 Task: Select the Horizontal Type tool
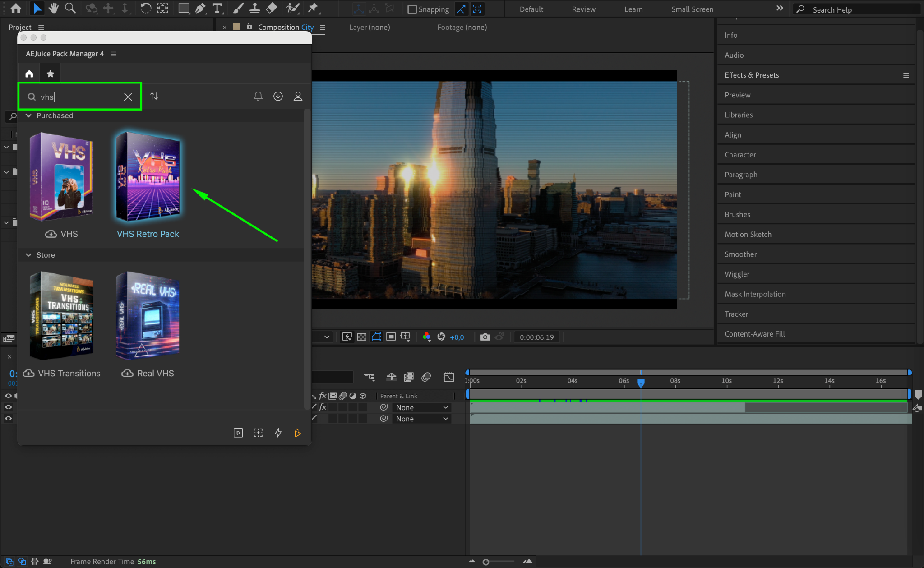tap(217, 8)
